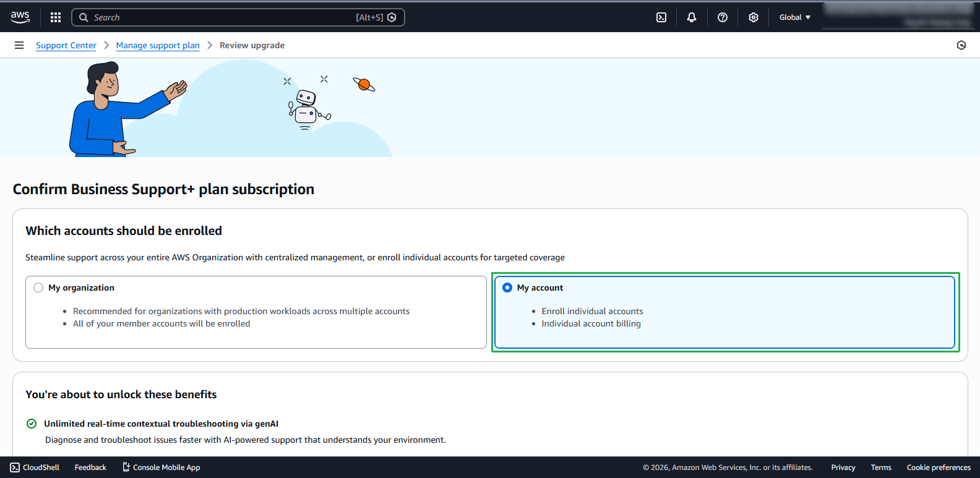
Task: Go to the AWS home logo
Action: [20, 17]
